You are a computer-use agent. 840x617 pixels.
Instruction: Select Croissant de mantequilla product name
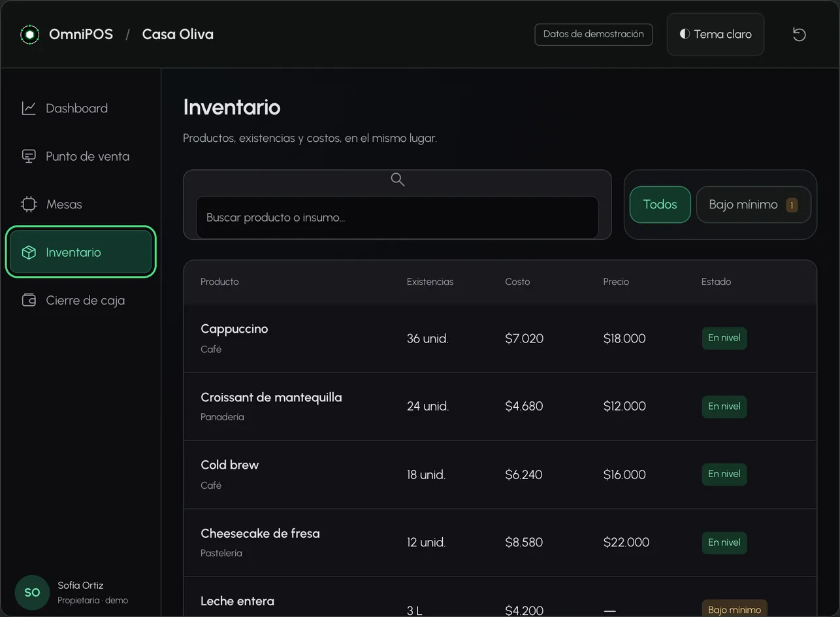coord(271,397)
